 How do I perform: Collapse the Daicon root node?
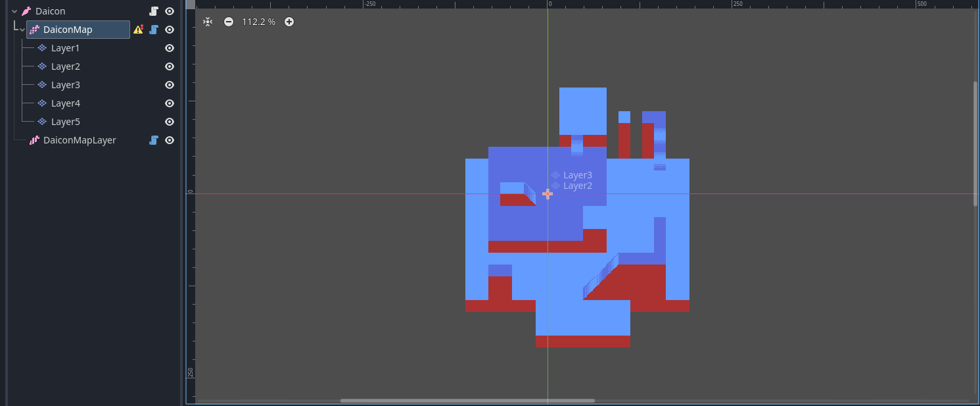[x=14, y=11]
